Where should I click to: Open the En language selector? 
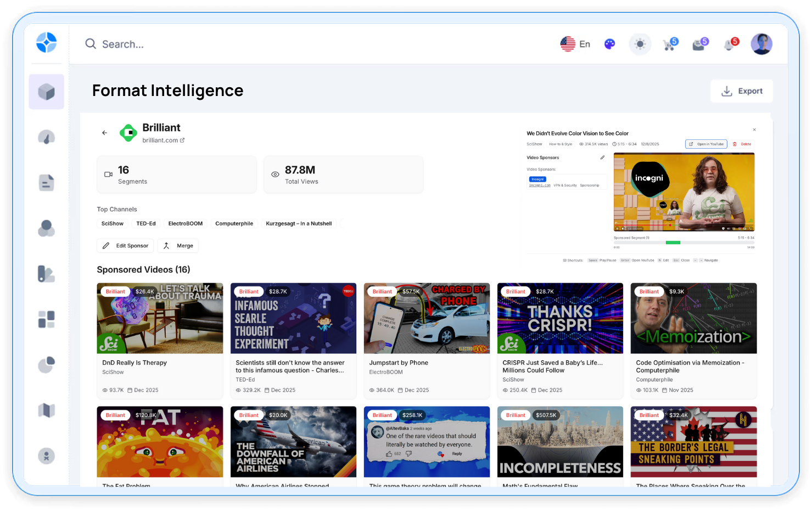(575, 44)
